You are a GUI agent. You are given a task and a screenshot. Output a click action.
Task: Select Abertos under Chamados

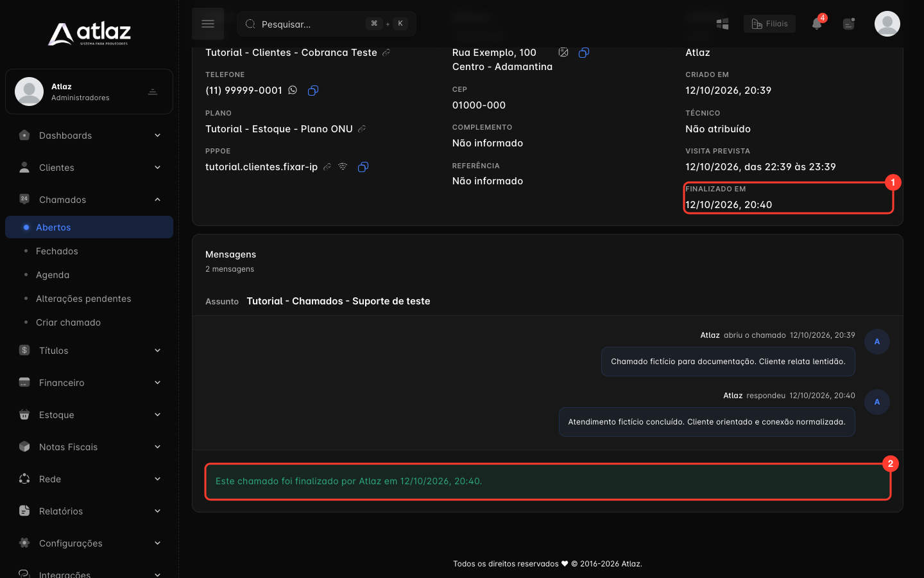89,227
